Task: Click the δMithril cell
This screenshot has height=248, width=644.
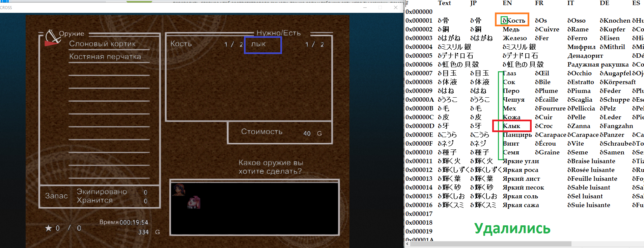Action: (x=613, y=47)
